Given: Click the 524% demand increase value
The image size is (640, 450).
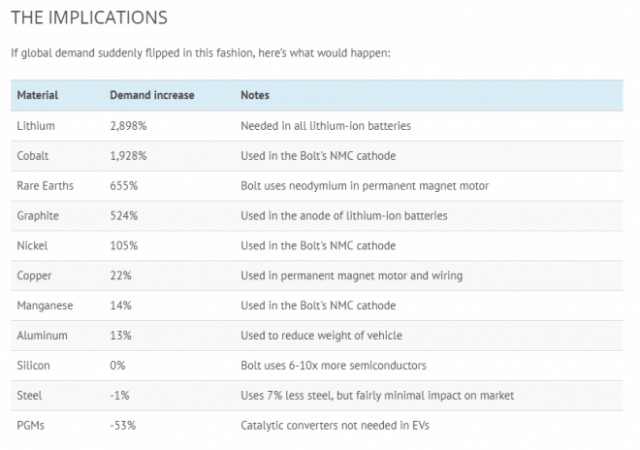Looking at the screenshot, I should (x=124, y=216).
